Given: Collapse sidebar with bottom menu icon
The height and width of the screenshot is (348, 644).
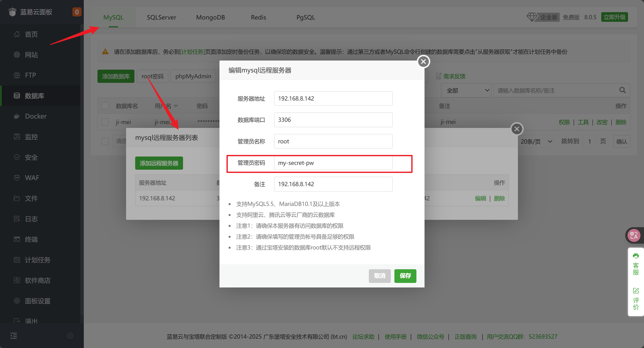Looking at the screenshot, I should point(14,336).
